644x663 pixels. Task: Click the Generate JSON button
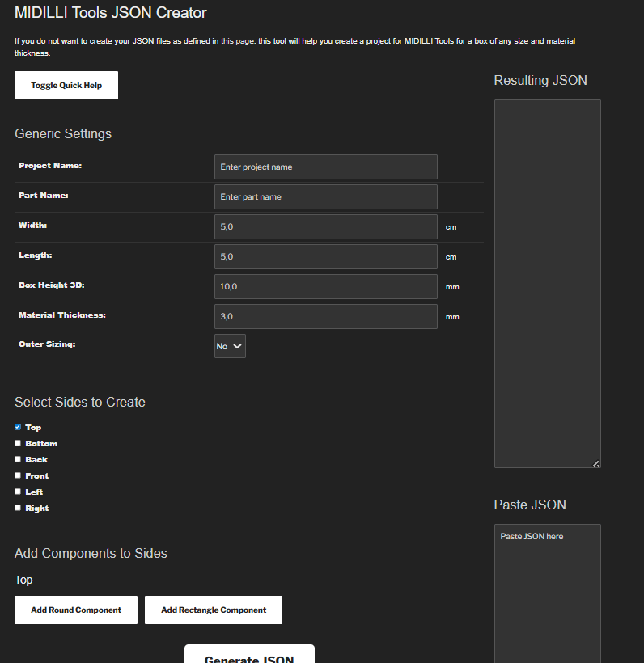(x=250, y=655)
